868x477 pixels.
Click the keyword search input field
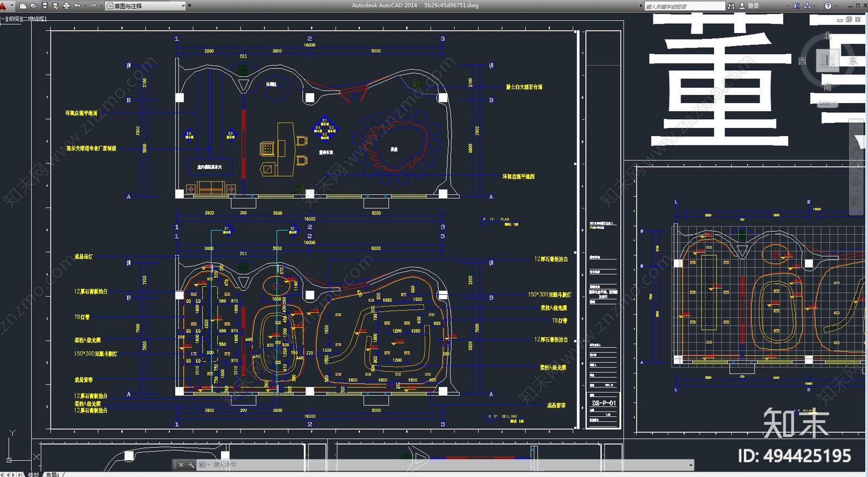[685, 6]
